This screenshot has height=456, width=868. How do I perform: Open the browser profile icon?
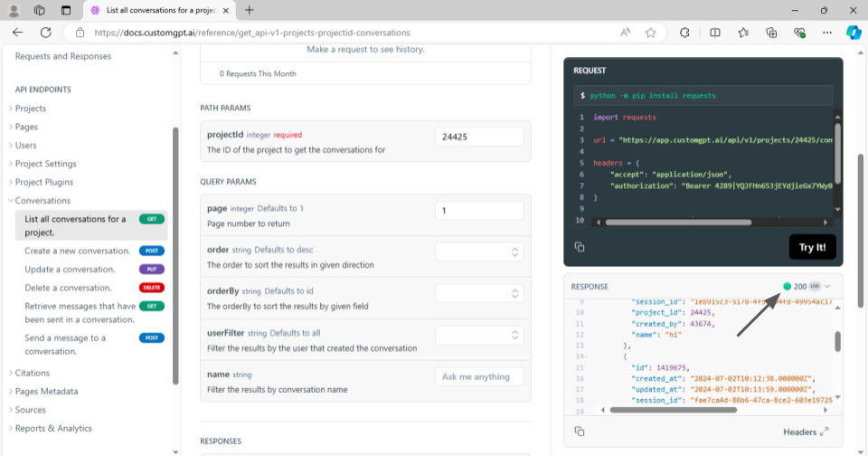pos(14,10)
